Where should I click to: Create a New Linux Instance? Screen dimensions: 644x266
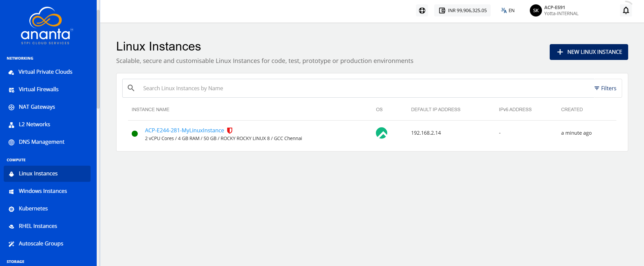pos(589,52)
